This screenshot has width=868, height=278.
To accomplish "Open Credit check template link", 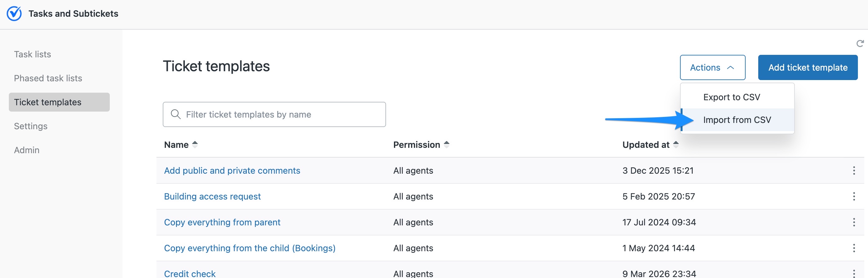I will point(190,273).
